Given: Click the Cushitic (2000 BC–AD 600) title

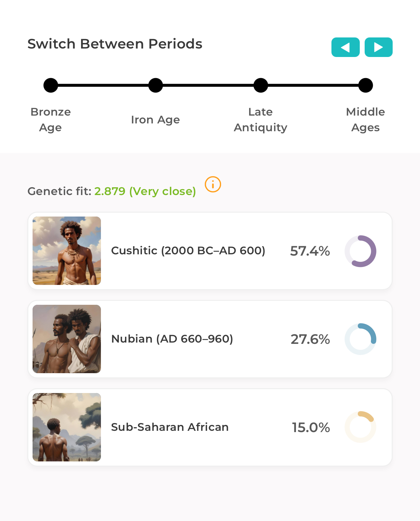Looking at the screenshot, I should (188, 251).
